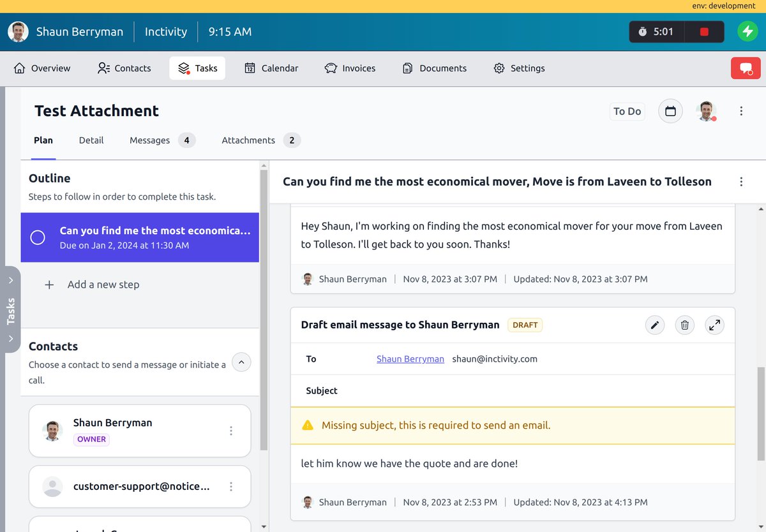Click Add a new step
Viewport: 766px width, 532px height.
click(103, 284)
